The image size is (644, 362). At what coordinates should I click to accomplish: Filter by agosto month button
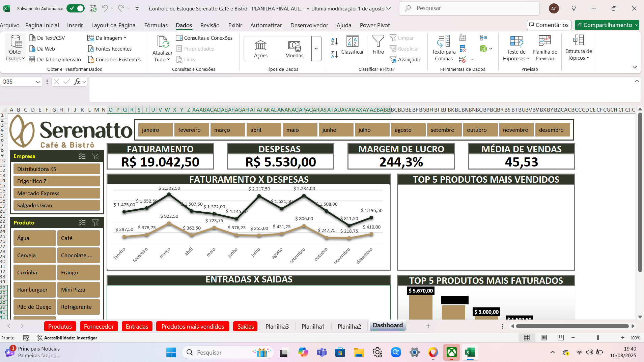coord(408,130)
